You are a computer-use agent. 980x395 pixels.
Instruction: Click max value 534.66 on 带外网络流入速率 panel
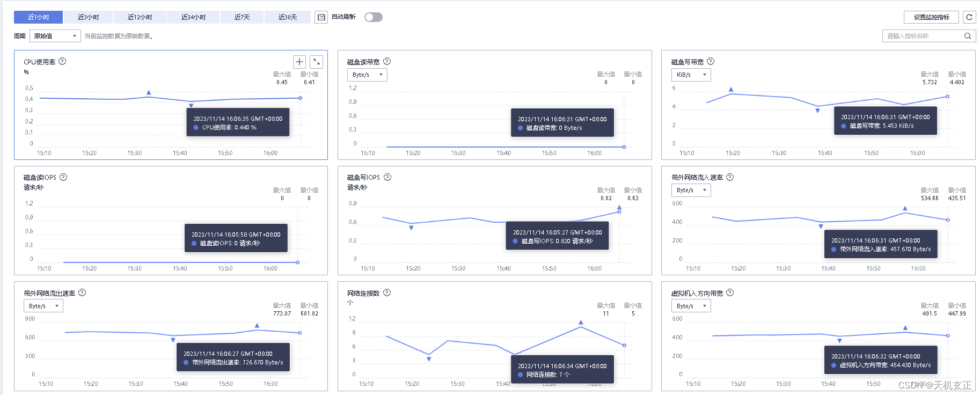[x=930, y=198]
